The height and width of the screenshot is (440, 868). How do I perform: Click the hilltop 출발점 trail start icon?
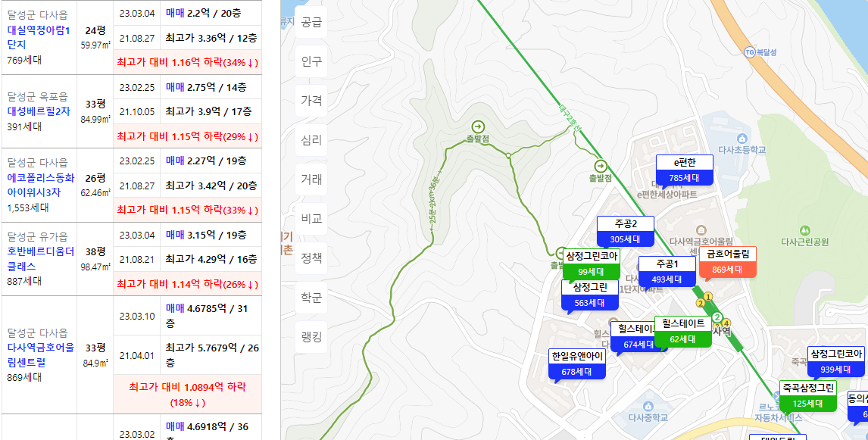pyautogui.click(x=478, y=126)
